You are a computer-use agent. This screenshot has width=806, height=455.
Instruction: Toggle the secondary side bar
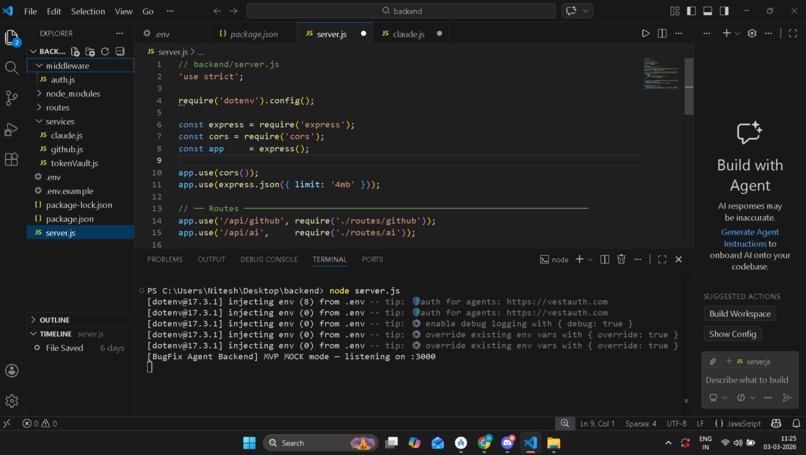[724, 11]
